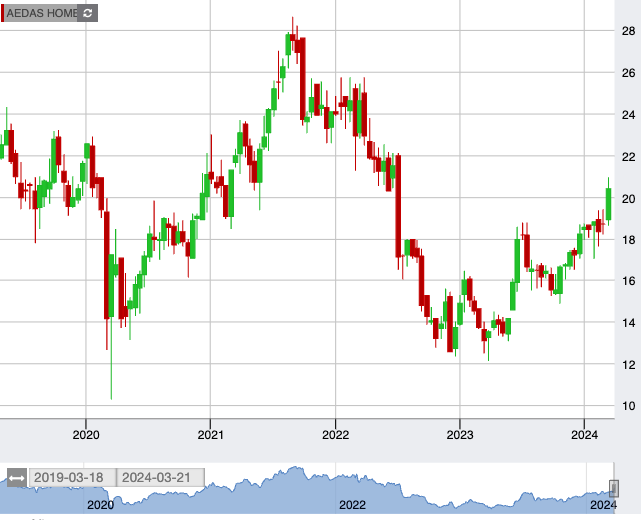
Task: Grab the right handle of the range navigator
Action: [614, 488]
